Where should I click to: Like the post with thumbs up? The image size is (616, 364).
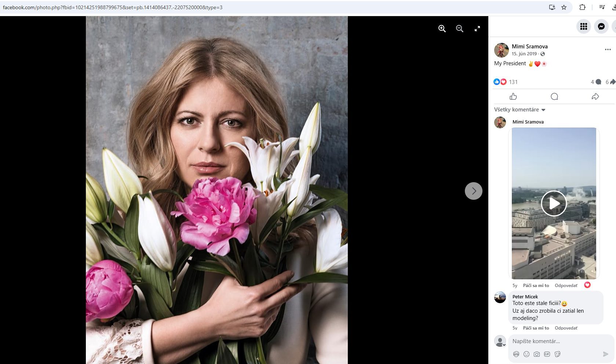pyautogui.click(x=513, y=96)
